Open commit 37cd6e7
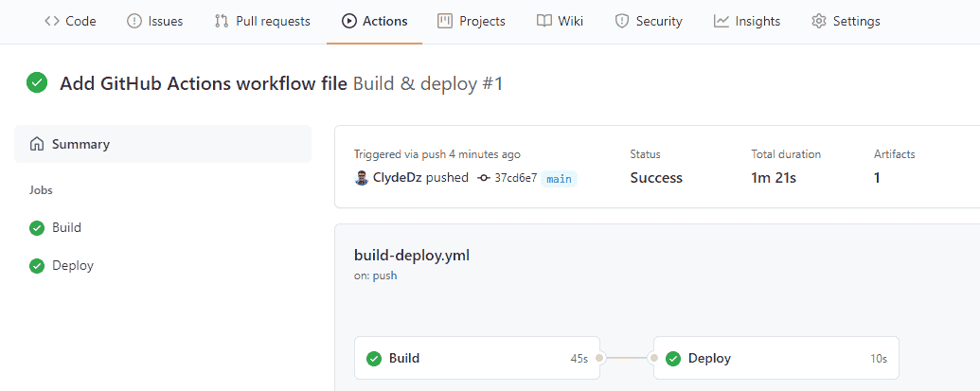The height and width of the screenshot is (391, 980). pyautogui.click(x=516, y=179)
